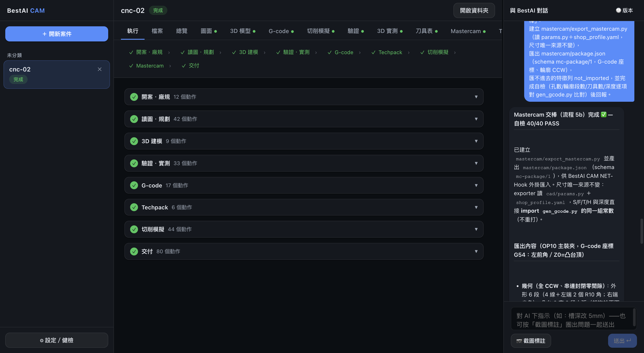This screenshot has height=353, width=644.
Task: Expand the 3D 建模 section arrow
Action: tap(476, 141)
